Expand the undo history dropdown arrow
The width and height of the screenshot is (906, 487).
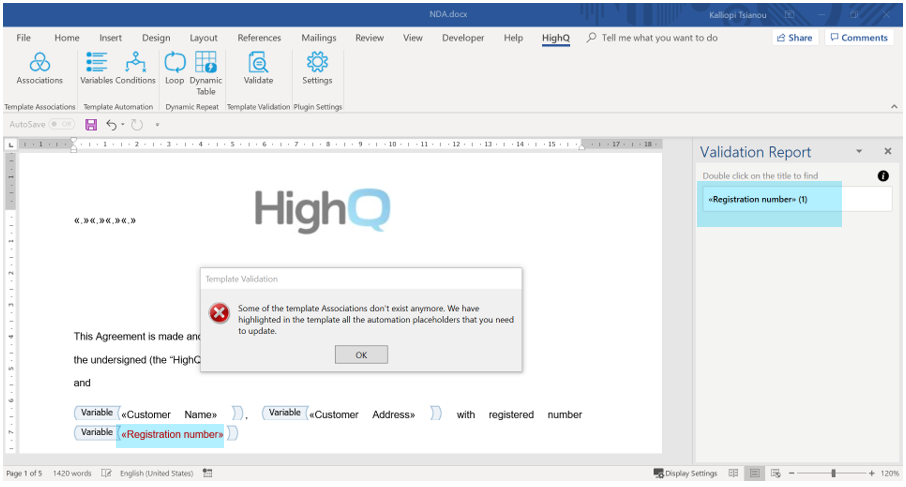point(123,125)
